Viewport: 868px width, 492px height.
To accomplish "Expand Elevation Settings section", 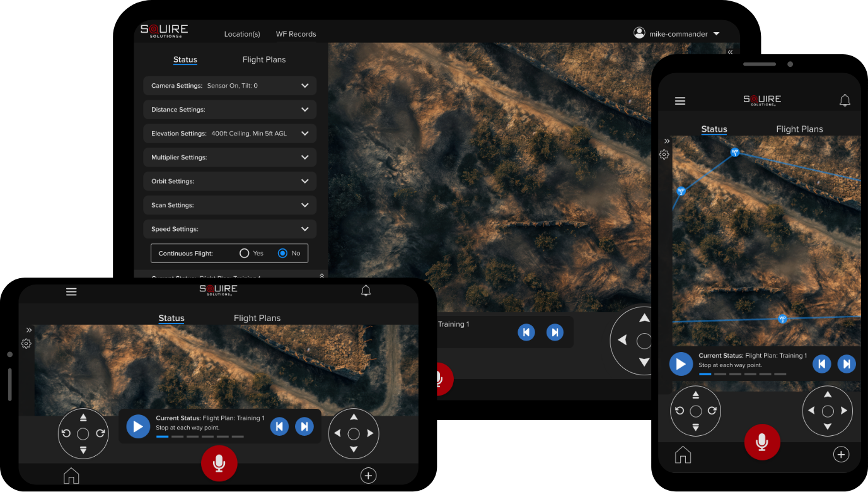I will tap(230, 134).
